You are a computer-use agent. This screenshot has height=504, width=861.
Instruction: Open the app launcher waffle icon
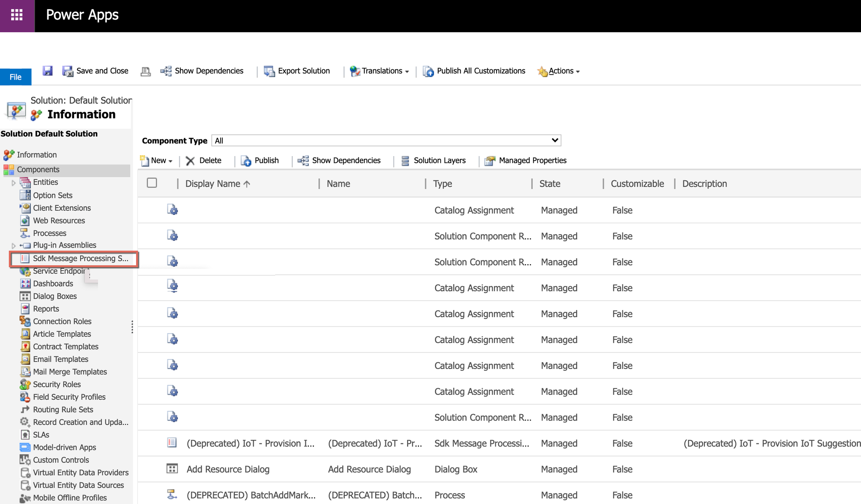click(17, 15)
